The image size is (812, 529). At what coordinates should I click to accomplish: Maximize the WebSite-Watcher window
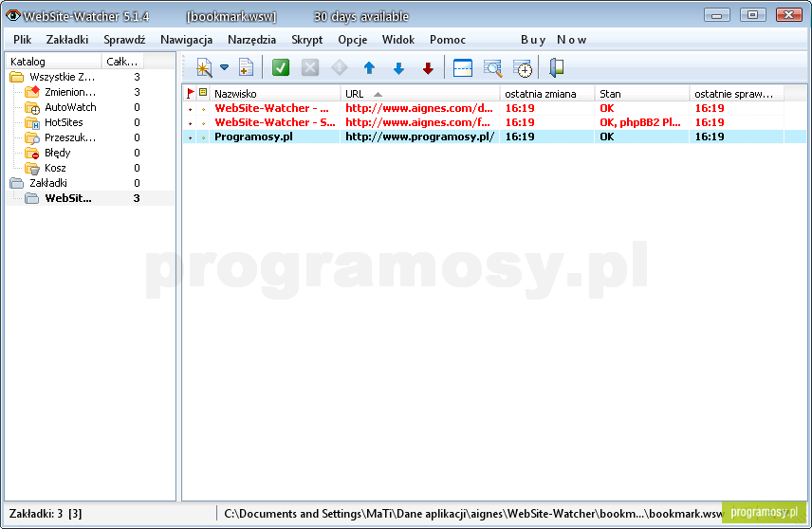pos(752,15)
